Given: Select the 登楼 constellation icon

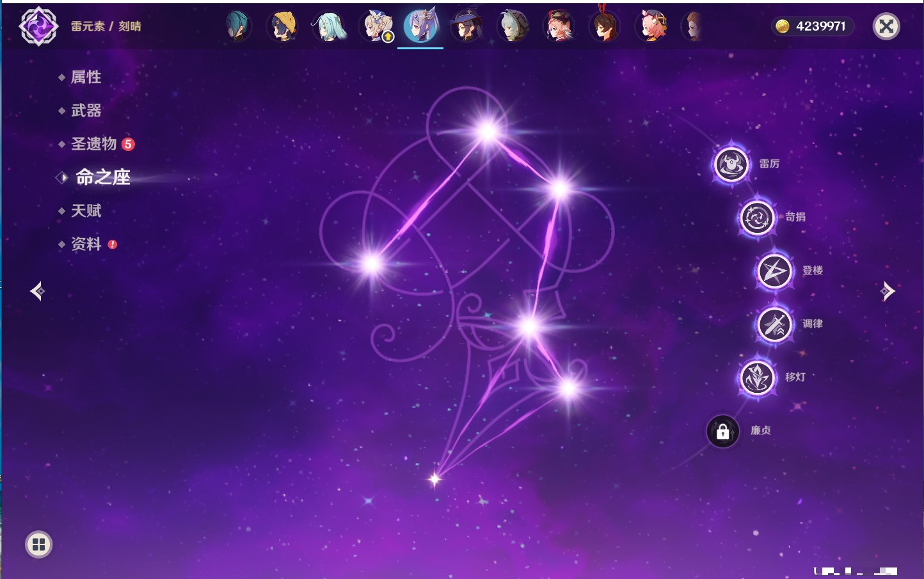Looking at the screenshot, I should tap(774, 271).
